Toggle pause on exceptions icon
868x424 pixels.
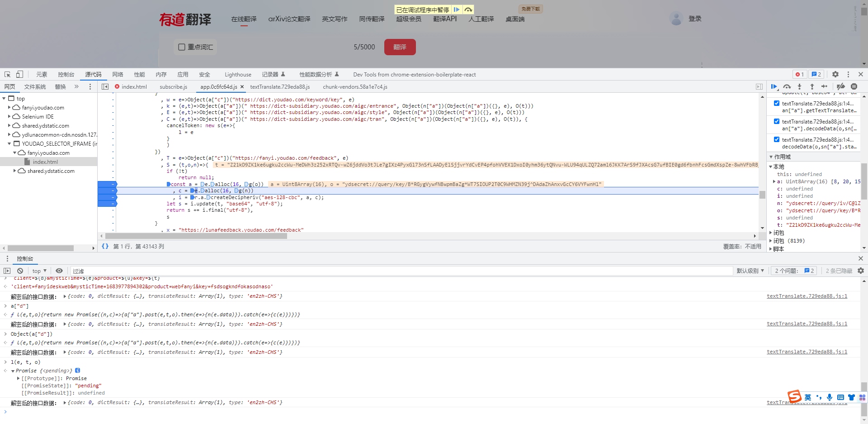click(x=854, y=86)
